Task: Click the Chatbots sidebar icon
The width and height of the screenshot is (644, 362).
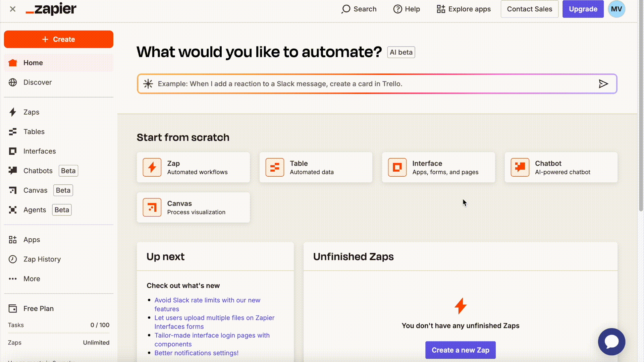Action: (x=13, y=171)
